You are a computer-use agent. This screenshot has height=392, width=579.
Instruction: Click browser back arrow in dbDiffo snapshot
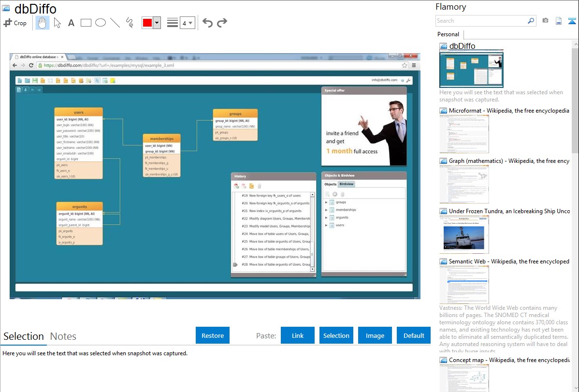click(15, 65)
